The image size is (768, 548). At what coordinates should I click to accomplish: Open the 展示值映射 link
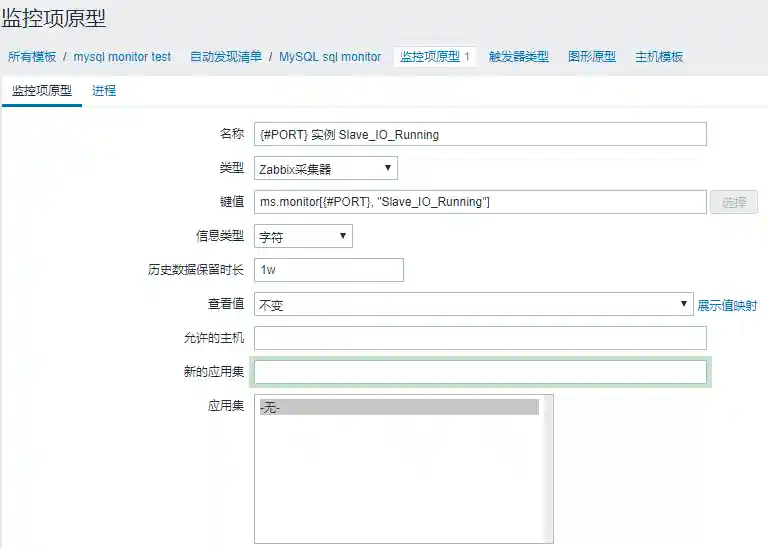(x=727, y=305)
